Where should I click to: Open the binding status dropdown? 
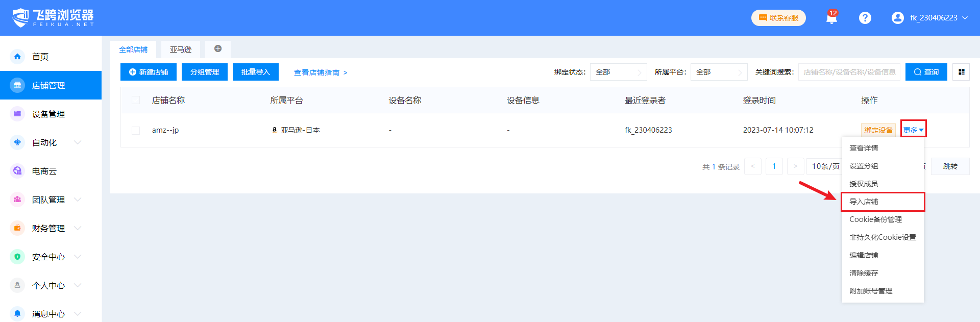618,72
